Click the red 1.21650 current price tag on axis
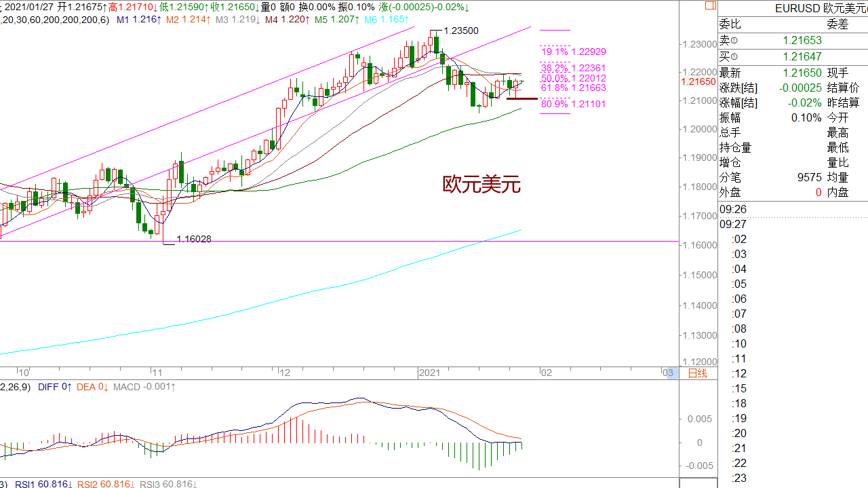The height and width of the screenshot is (488, 868). [x=698, y=81]
